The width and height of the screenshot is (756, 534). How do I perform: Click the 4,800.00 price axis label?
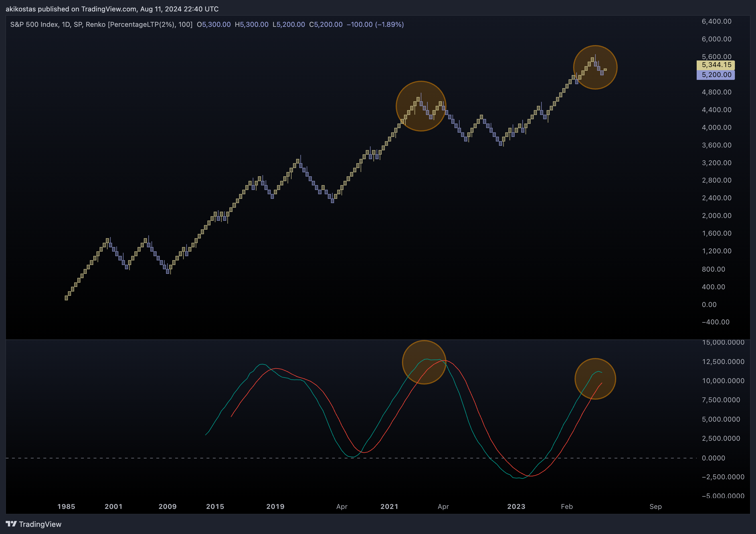[716, 92]
